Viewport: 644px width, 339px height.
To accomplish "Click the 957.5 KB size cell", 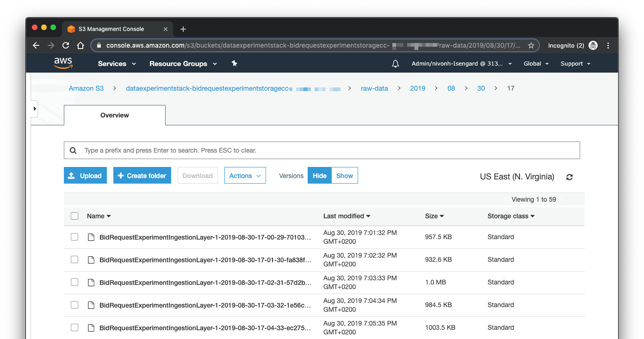I will [439, 237].
